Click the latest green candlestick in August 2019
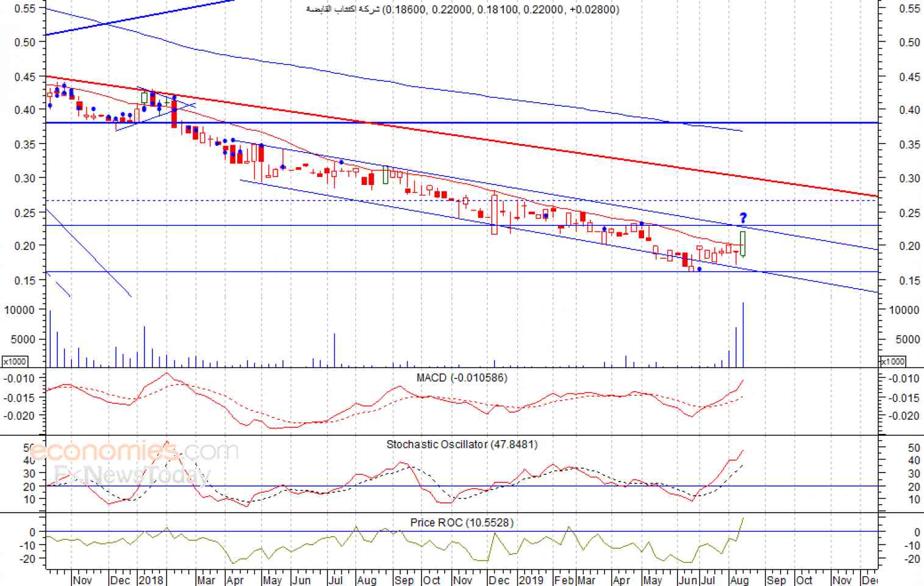 [x=743, y=244]
